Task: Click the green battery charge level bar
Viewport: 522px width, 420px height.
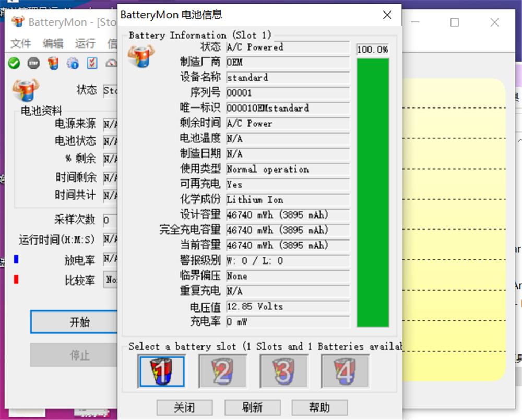Action: [373, 192]
